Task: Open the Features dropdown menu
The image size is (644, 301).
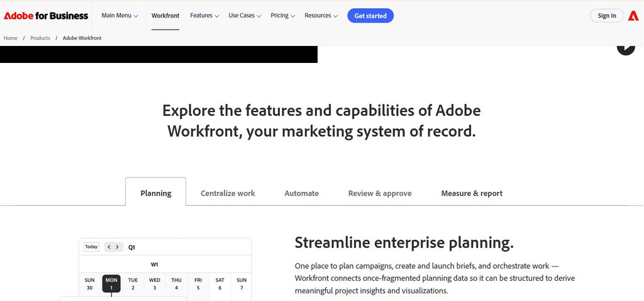Action: (x=204, y=16)
